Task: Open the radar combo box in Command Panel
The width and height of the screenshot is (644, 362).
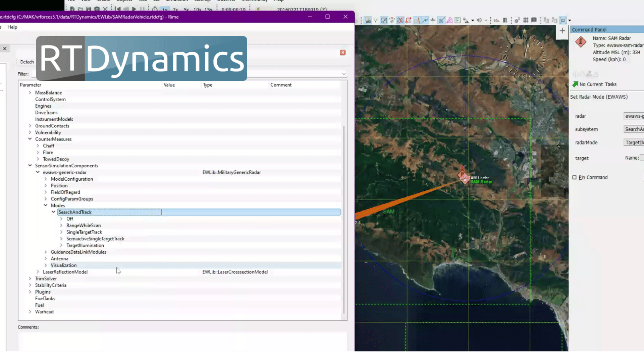Action: [x=634, y=116]
